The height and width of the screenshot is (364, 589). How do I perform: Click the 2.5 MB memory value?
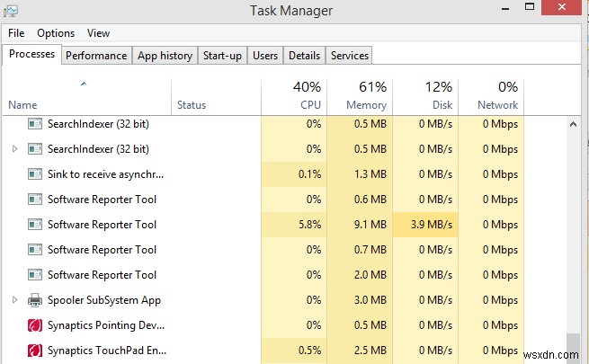[x=370, y=351]
